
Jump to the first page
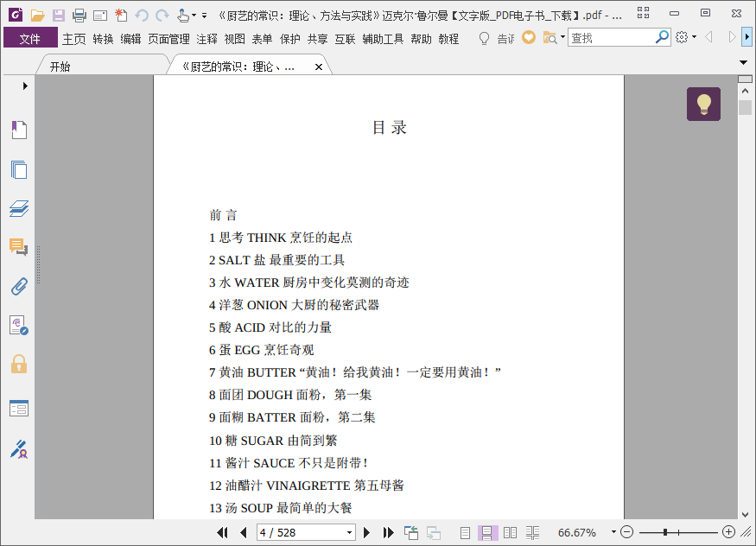pyautogui.click(x=222, y=532)
